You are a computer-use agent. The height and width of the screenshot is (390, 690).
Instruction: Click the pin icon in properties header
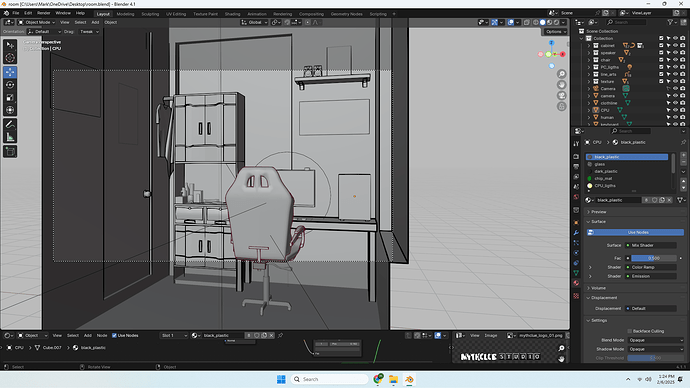(683, 142)
